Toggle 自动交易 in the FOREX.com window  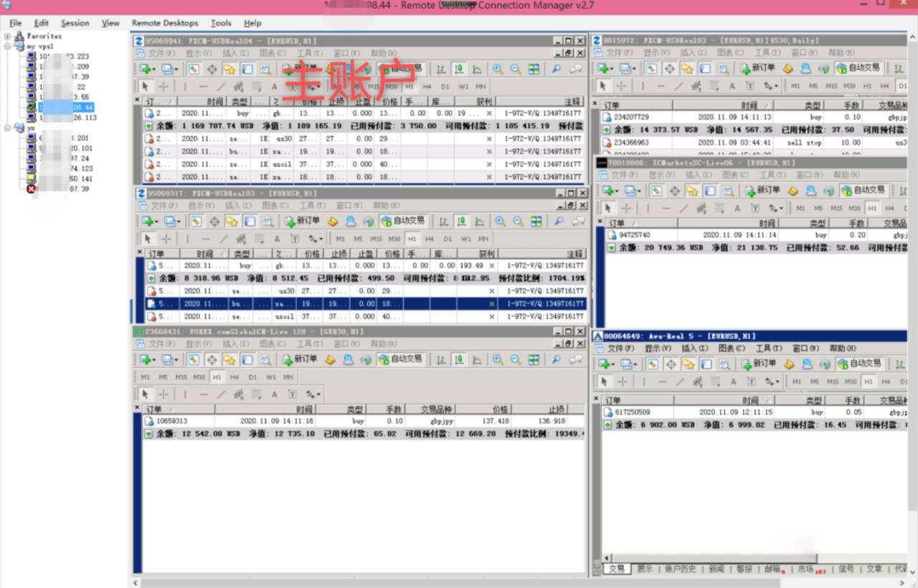(x=400, y=359)
